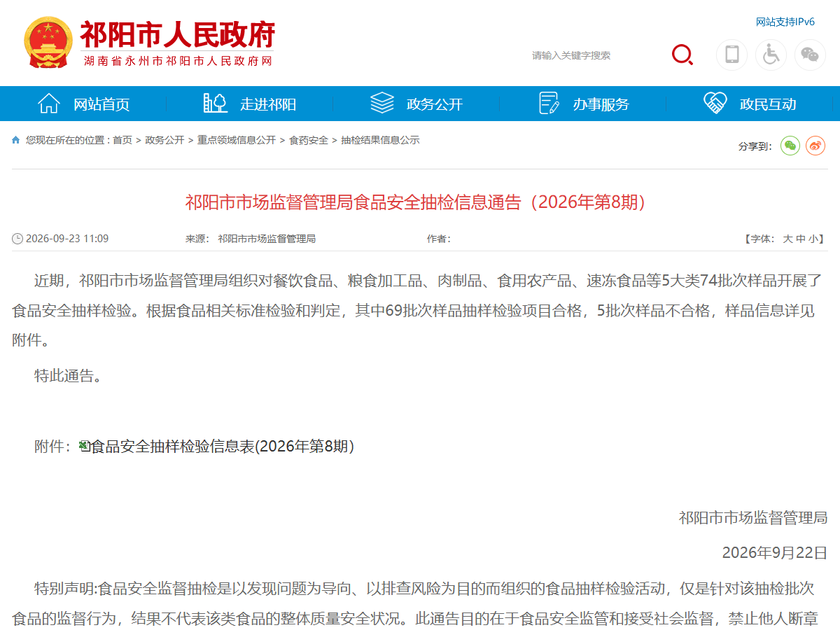
Task: Set font size to 大
Action: [787, 239]
